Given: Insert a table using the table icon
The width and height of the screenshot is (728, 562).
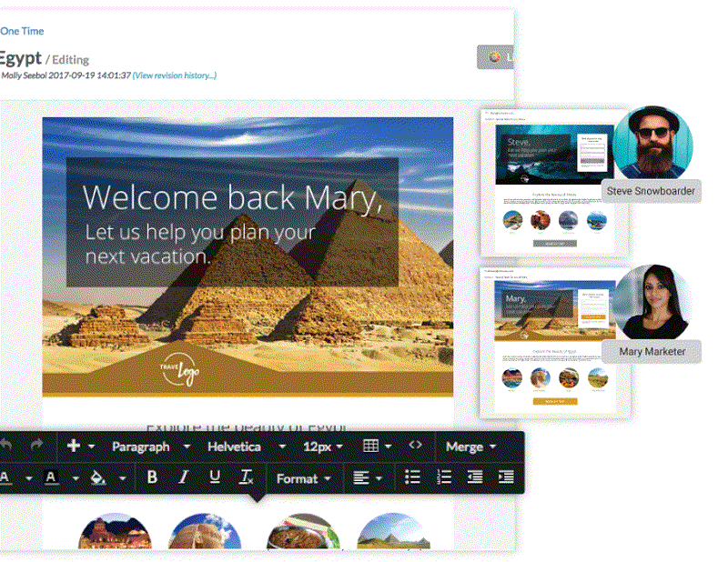Looking at the screenshot, I should 369,447.
